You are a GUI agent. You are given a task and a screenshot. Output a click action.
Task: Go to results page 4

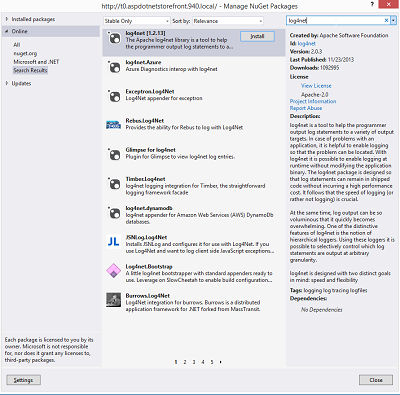point(203,362)
